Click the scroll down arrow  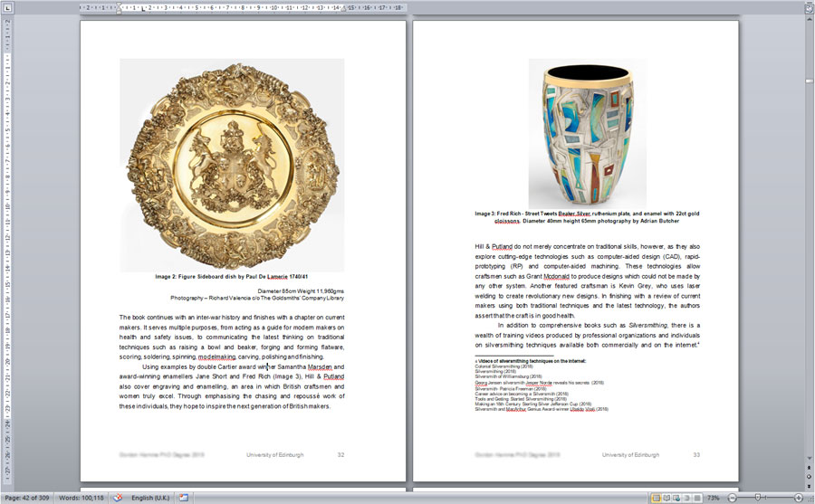coord(810,458)
